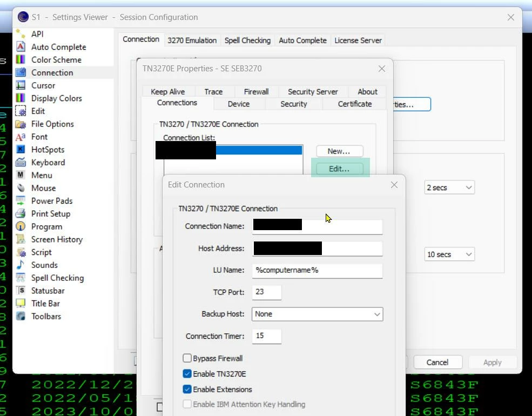532x416 pixels.
Task: Select highlighted entry in Connection List
Action: (x=233, y=150)
